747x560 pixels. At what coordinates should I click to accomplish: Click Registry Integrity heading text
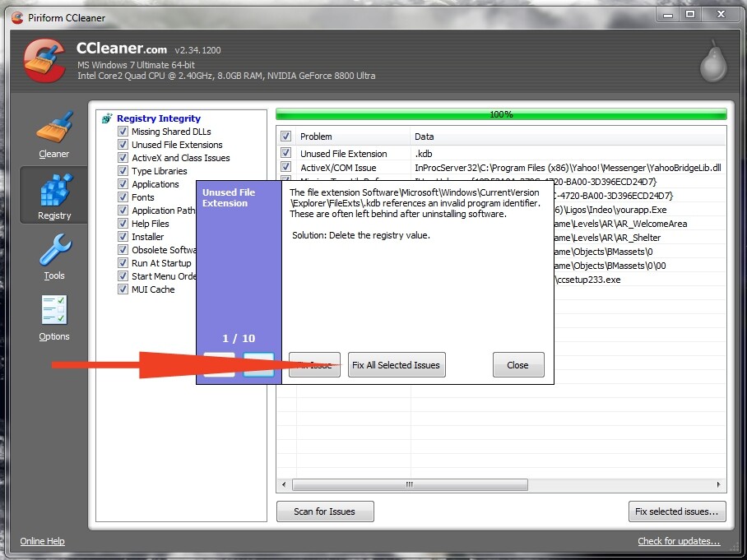click(x=159, y=118)
